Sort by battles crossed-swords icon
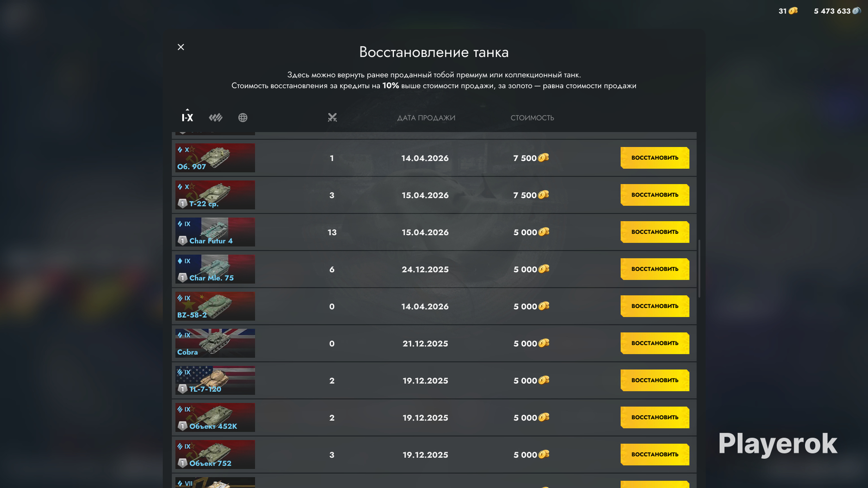The image size is (868, 488). 332,118
